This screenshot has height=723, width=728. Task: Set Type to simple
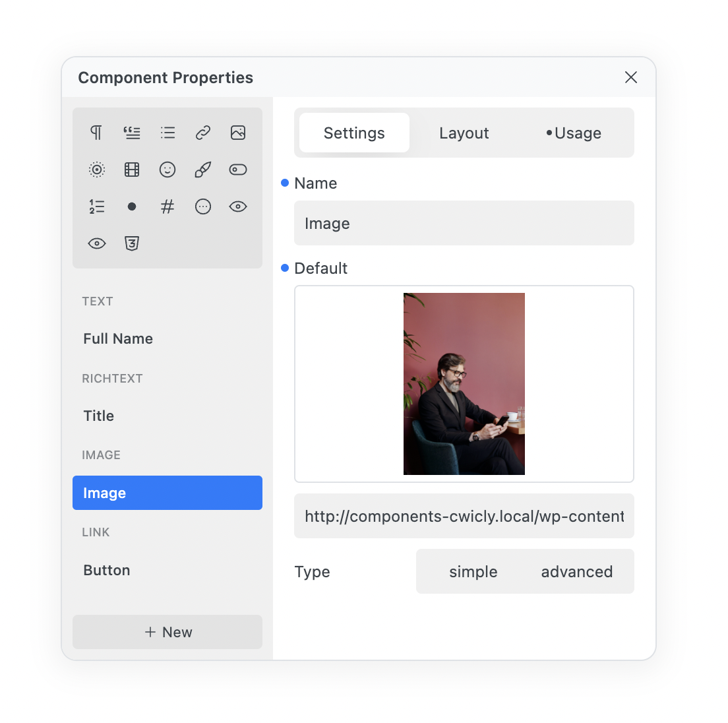click(x=473, y=571)
